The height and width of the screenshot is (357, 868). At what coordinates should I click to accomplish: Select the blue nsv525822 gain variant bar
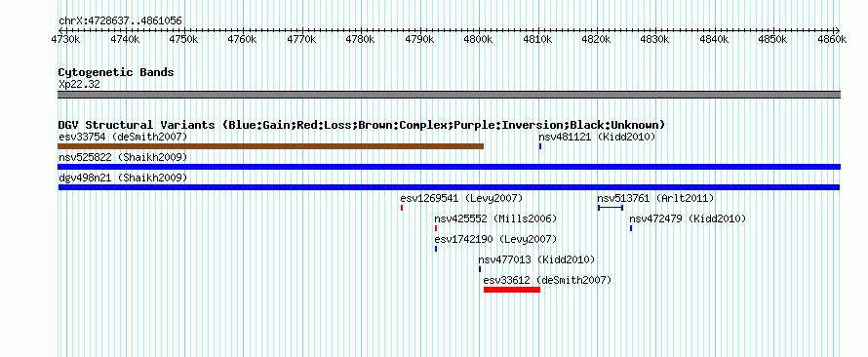449,167
